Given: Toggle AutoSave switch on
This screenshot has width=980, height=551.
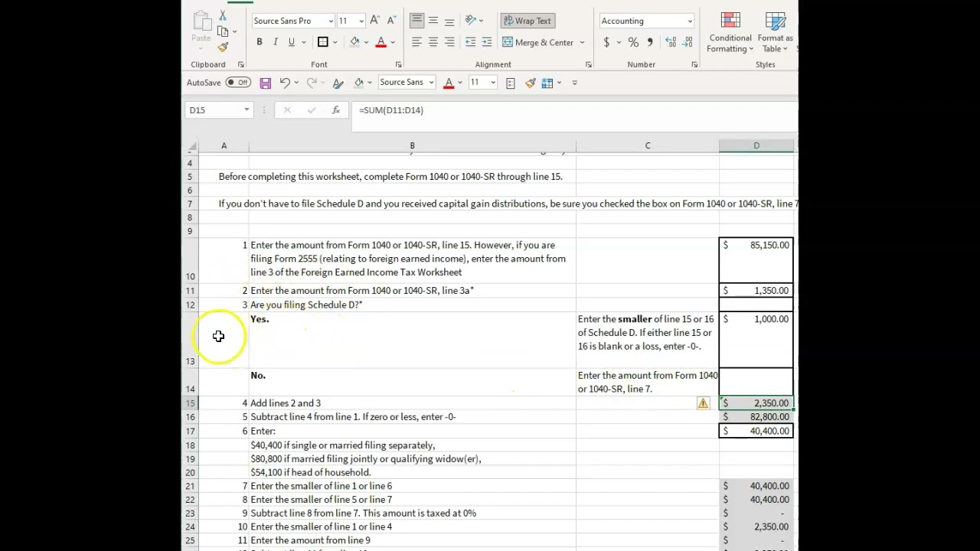Looking at the screenshot, I should tap(238, 83).
